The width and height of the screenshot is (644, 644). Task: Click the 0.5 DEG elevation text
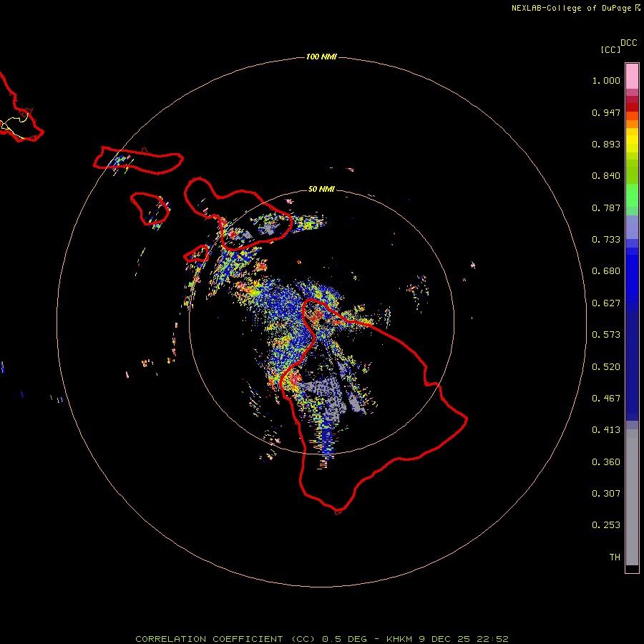(343, 639)
